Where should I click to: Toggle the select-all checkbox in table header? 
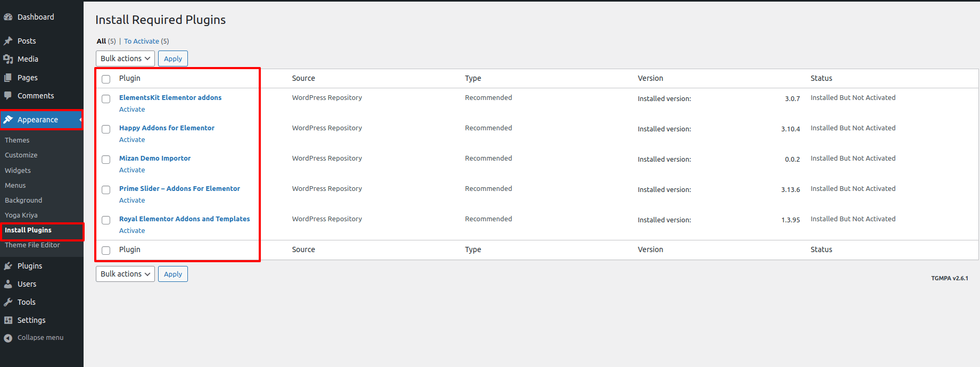pyautogui.click(x=106, y=79)
